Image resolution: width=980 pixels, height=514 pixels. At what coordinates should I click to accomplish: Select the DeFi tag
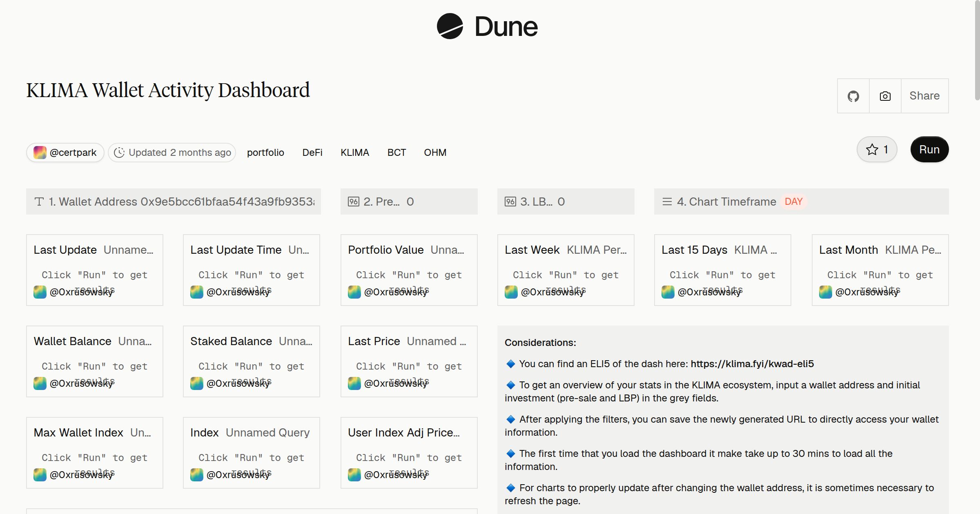click(312, 153)
